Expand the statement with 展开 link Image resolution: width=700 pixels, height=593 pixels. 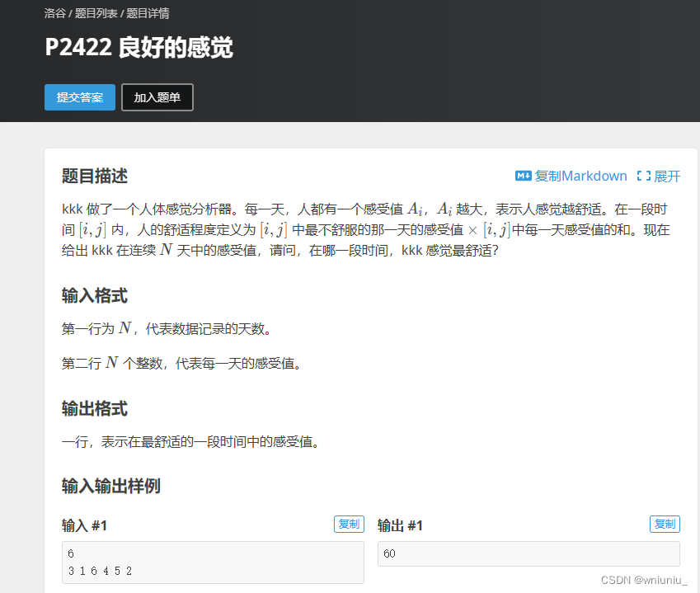(x=667, y=176)
